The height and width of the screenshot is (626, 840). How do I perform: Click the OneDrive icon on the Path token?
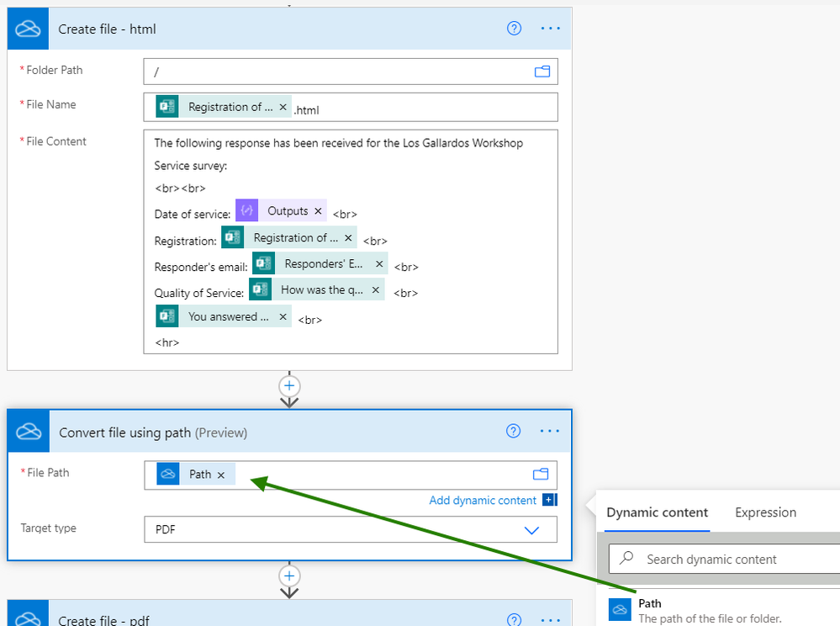coord(167,474)
